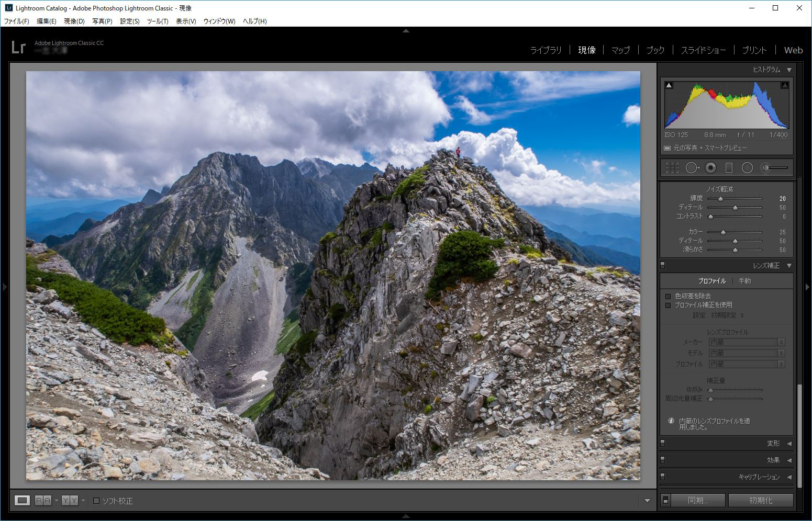The image size is (812, 521).
Task: Open the メーカー lens maker dropdown
Action: (x=747, y=342)
